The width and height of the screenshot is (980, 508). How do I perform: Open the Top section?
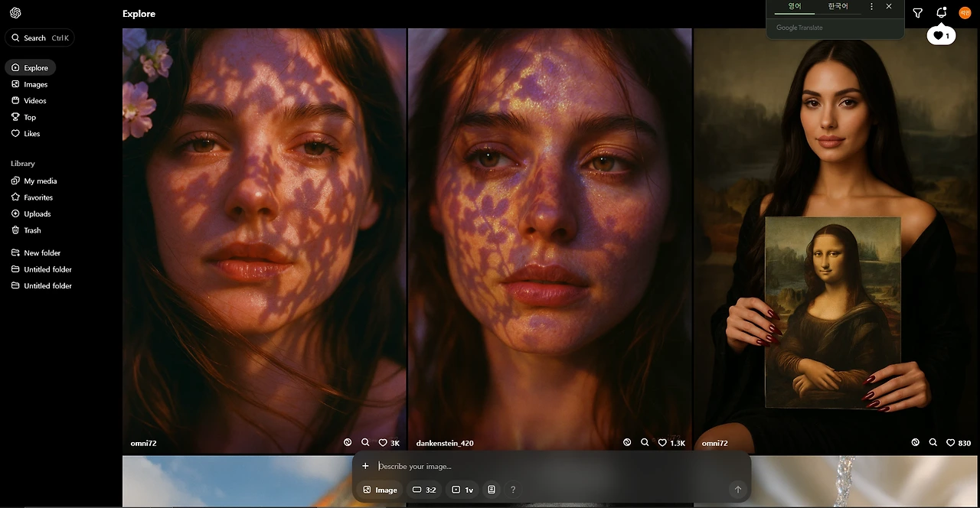[24, 117]
